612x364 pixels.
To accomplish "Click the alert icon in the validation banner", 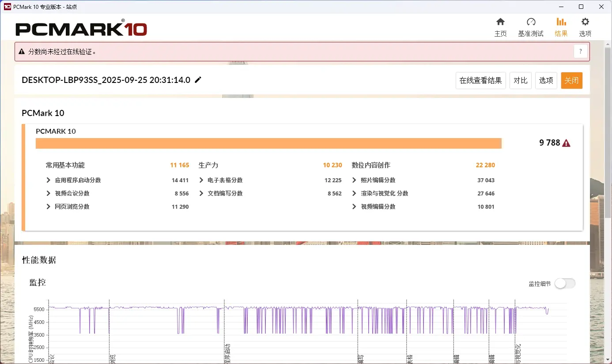I will [22, 52].
